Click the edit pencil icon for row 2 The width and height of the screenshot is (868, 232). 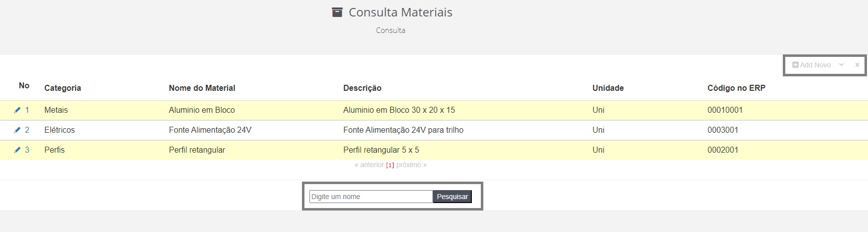pos(17,130)
